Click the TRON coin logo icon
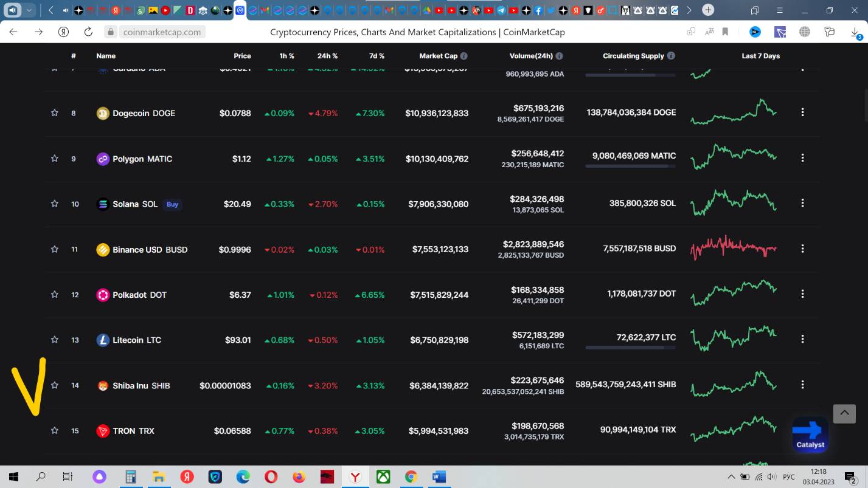868x488 pixels. point(103,431)
